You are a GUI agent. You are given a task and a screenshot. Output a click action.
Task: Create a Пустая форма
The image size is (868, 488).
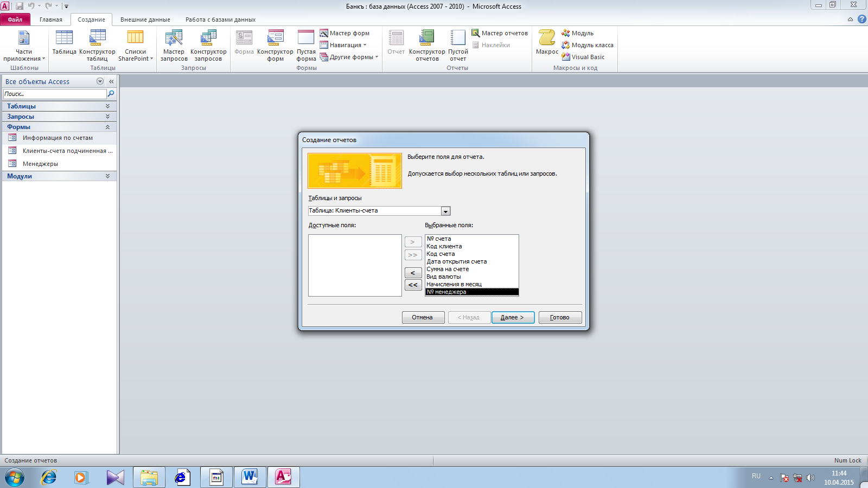[x=306, y=46]
